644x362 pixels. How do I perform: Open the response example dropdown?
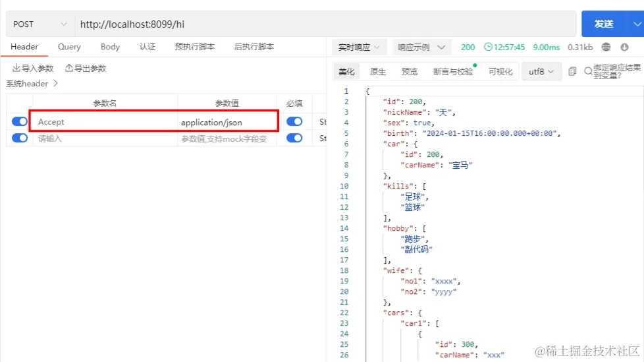click(x=421, y=47)
